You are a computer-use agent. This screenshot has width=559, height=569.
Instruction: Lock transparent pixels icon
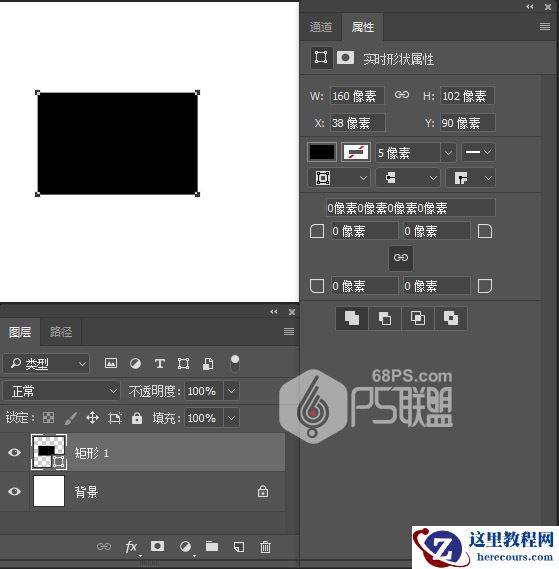pyautogui.click(x=48, y=418)
